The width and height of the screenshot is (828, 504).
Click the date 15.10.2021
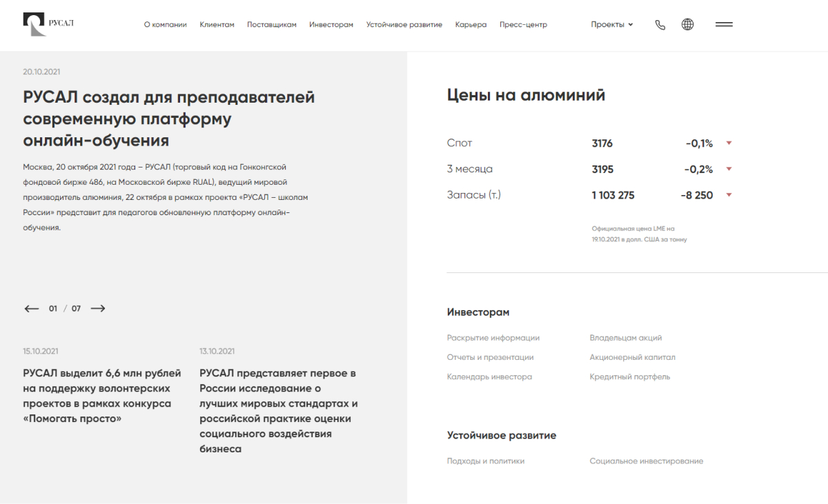41,351
